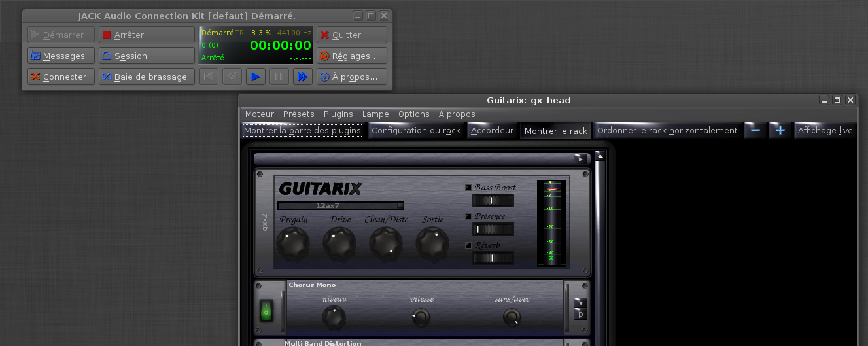Viewport: 868px width, 346px height.
Task: Click the Chorus Mono 'p' preset button
Action: (581, 314)
